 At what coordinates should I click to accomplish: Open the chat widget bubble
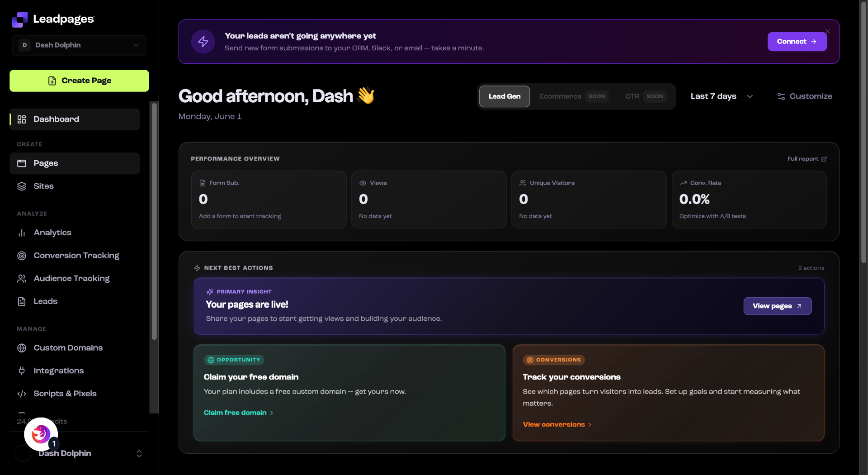pos(41,434)
